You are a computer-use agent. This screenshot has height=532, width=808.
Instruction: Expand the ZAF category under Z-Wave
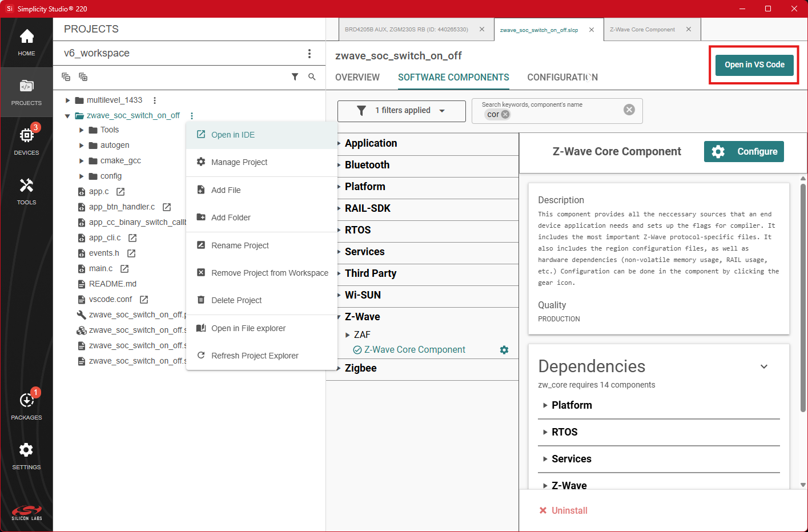pyautogui.click(x=348, y=335)
